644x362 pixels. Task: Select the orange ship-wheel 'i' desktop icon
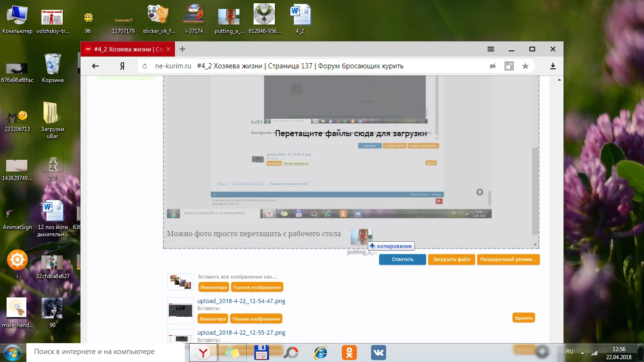17,264
